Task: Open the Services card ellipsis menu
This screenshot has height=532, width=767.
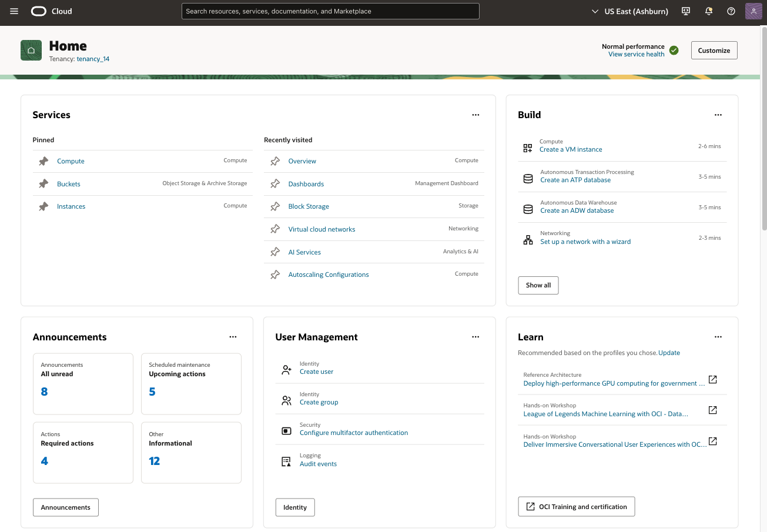Action: click(x=475, y=115)
